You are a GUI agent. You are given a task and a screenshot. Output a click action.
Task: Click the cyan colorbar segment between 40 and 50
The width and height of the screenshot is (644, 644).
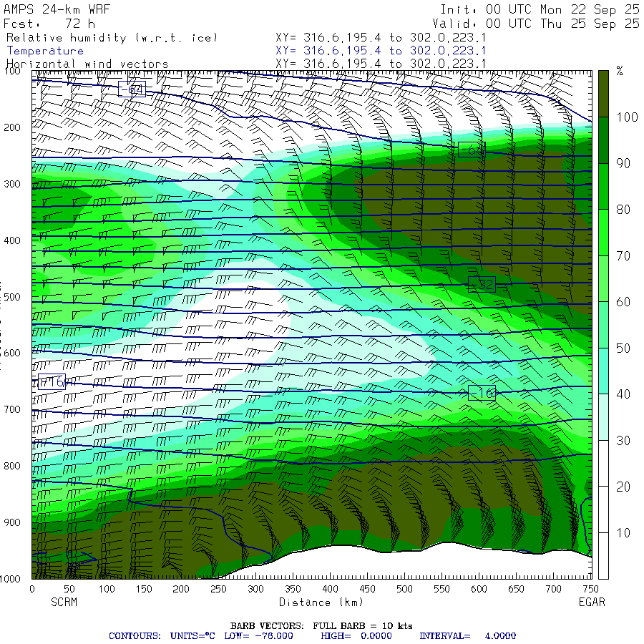(603, 371)
